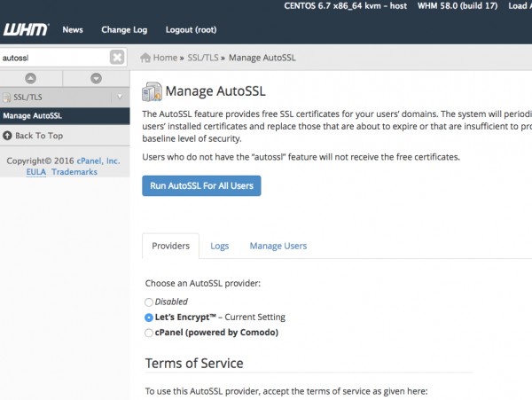Click the Back To Top arrow icon
532x400 pixels.
7,136
